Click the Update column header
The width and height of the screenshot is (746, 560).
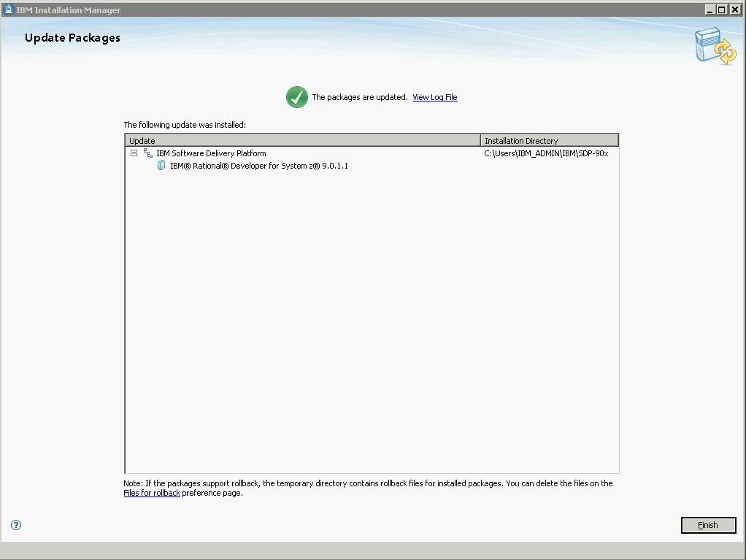[303, 140]
